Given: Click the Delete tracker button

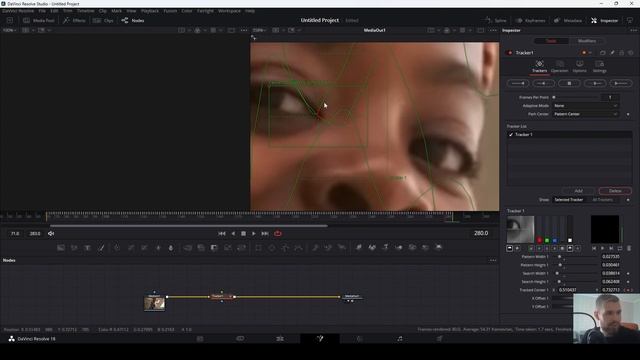Looking at the screenshot, I should click(x=615, y=191).
